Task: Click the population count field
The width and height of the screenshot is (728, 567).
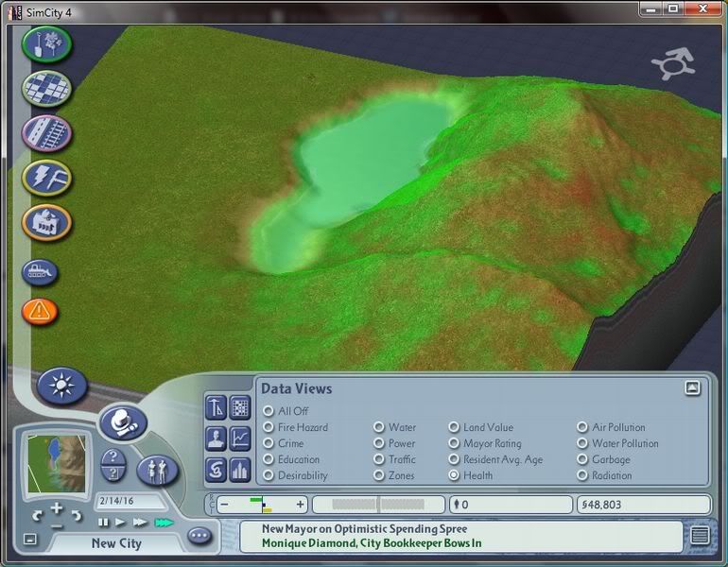Action: [511, 505]
